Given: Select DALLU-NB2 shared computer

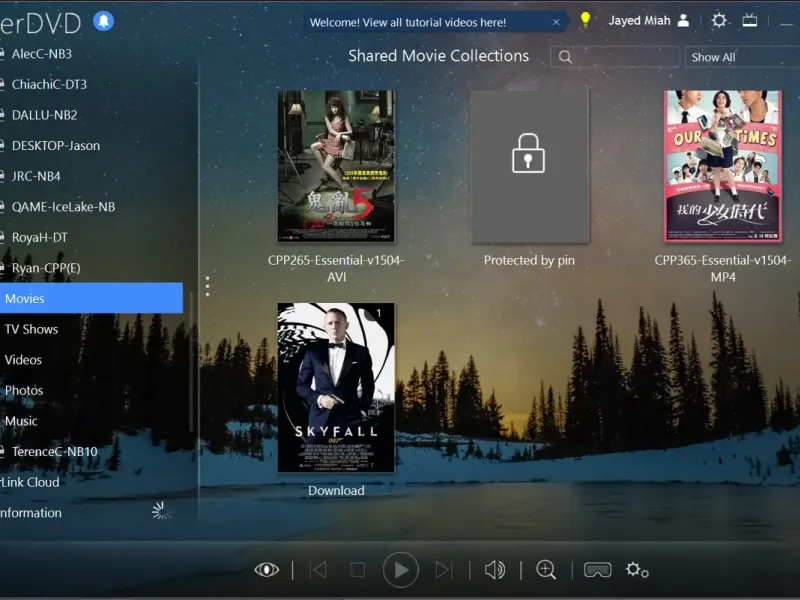Looking at the screenshot, I should coord(44,115).
